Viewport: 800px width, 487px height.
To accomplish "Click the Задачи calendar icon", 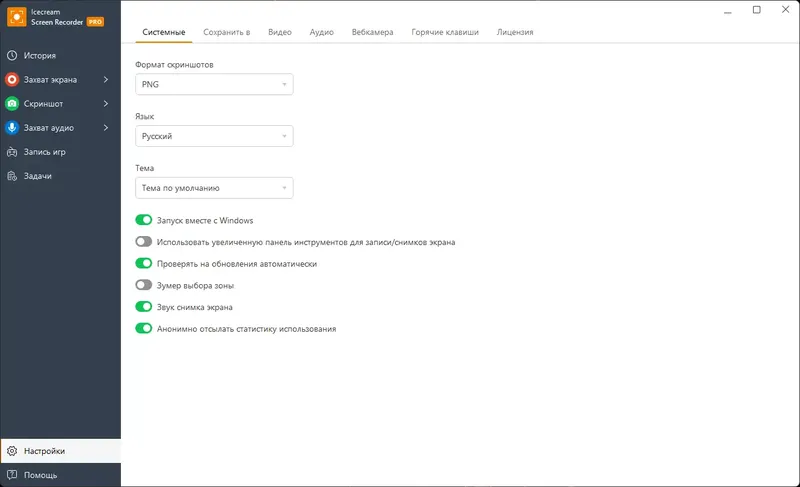I will point(12,176).
